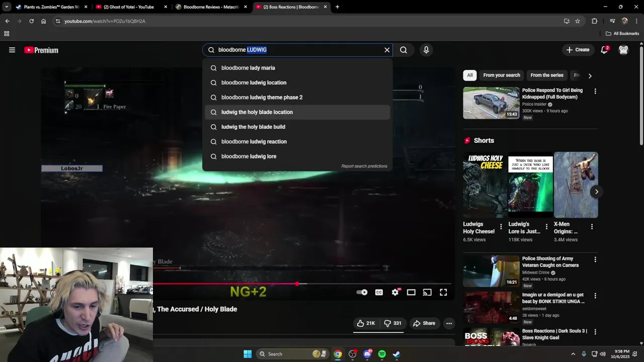
Task: Go back in browser history
Action: (x=7, y=21)
